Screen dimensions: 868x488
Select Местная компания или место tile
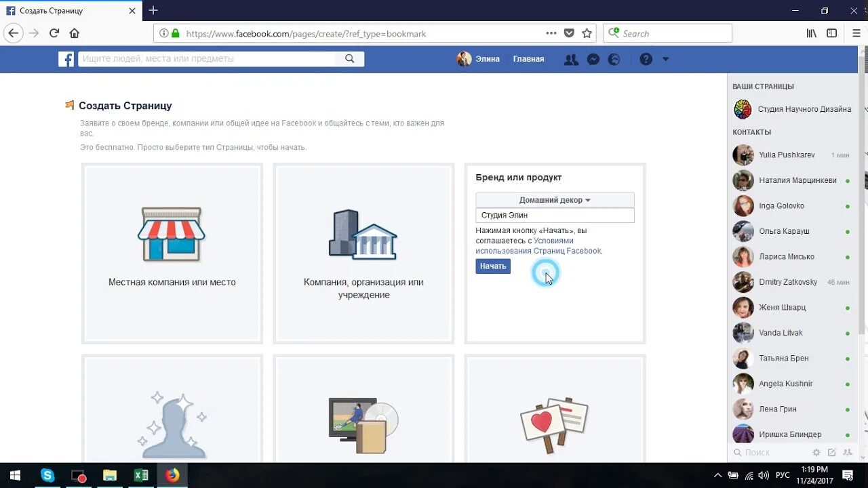(x=172, y=253)
